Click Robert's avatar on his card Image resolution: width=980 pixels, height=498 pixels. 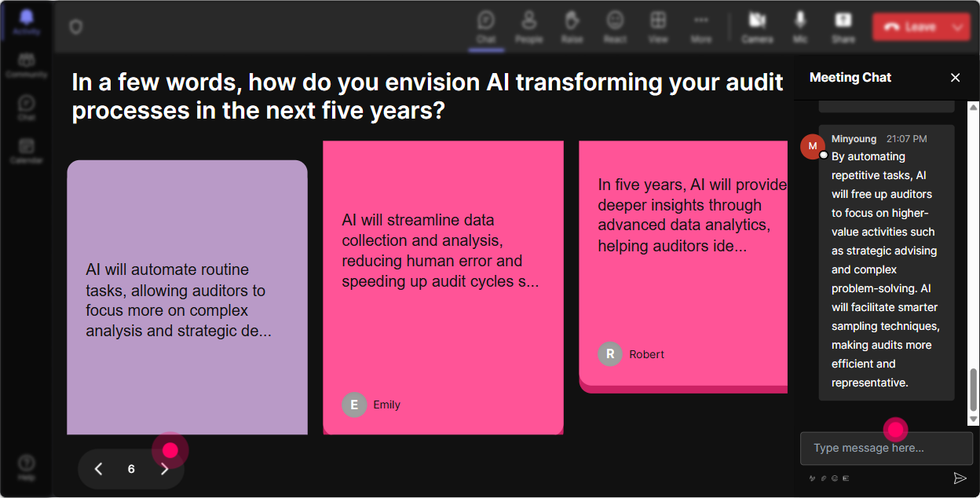[x=610, y=354]
